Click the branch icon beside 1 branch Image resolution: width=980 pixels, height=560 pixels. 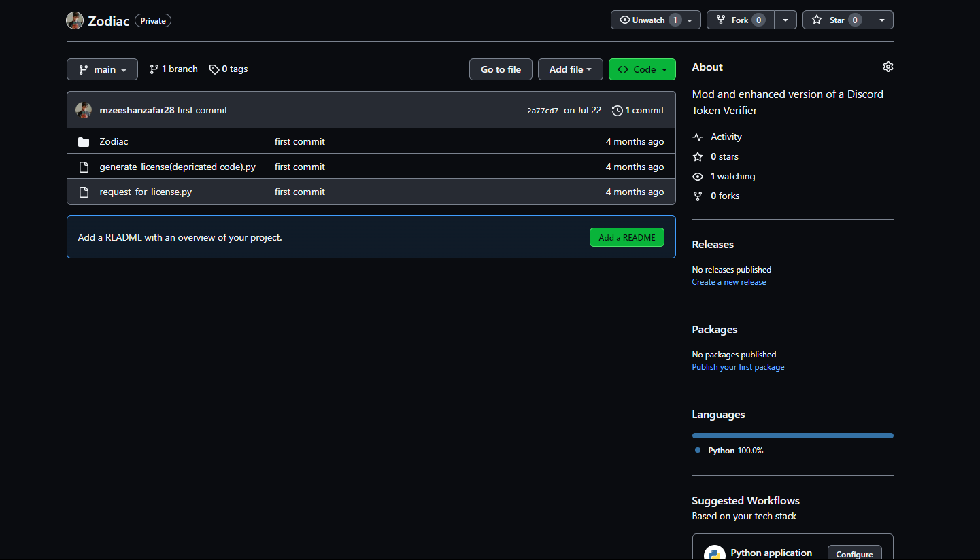point(154,69)
